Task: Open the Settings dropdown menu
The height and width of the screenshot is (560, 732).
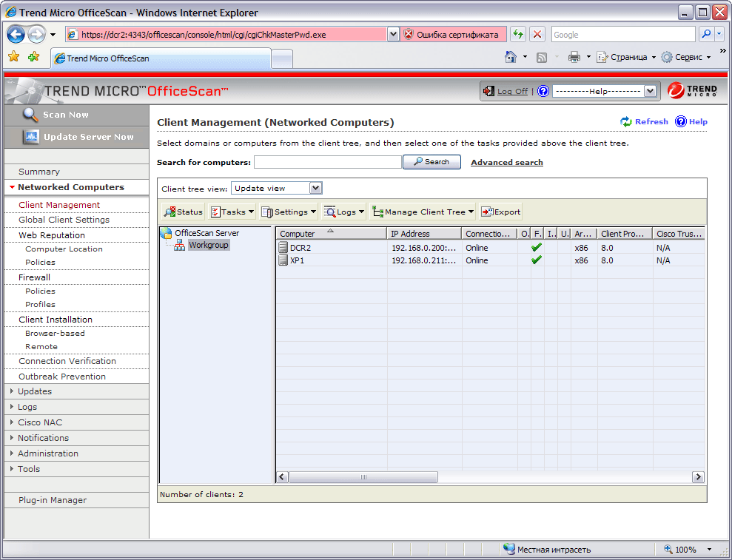Action: click(289, 212)
